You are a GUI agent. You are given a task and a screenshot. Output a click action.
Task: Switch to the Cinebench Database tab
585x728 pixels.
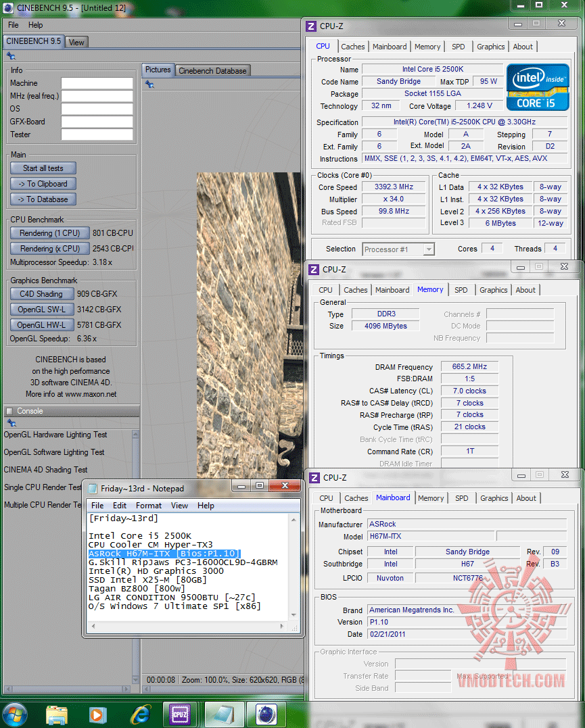(213, 70)
